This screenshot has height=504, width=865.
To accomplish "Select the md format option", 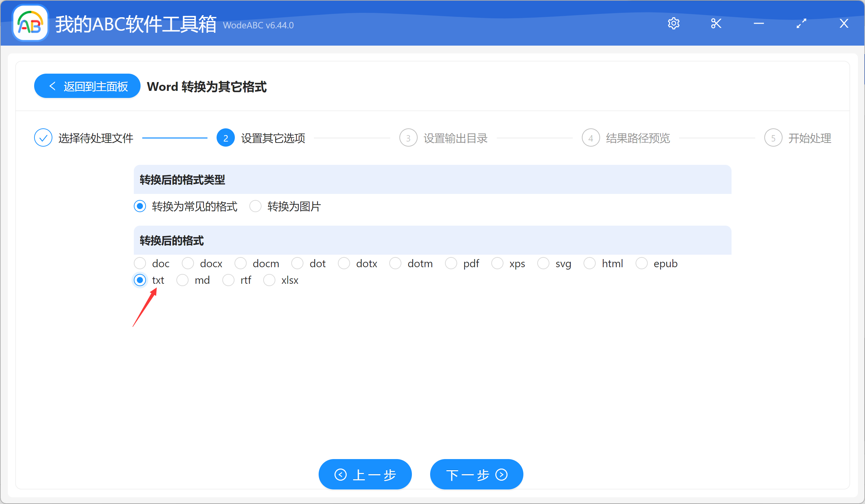I will [x=182, y=280].
